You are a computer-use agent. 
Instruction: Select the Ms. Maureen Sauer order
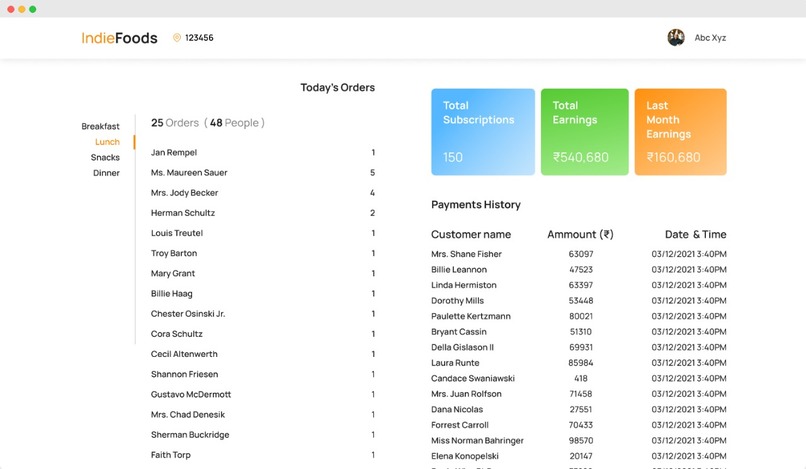pos(263,172)
